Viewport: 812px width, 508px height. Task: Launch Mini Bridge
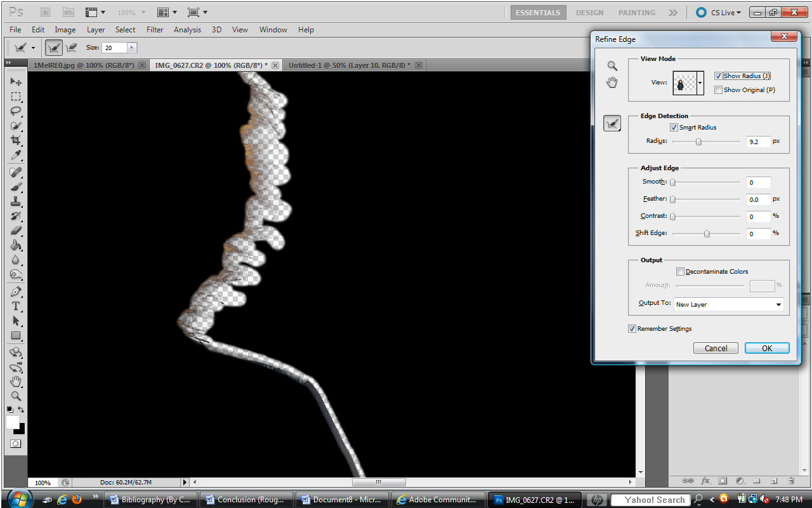pos(68,12)
